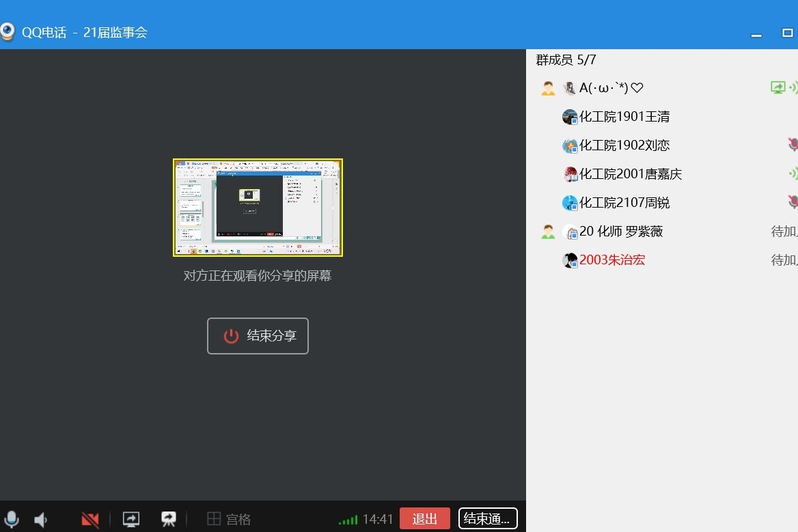Click the screen share toolbar icon
798x532 pixels.
(x=131, y=519)
